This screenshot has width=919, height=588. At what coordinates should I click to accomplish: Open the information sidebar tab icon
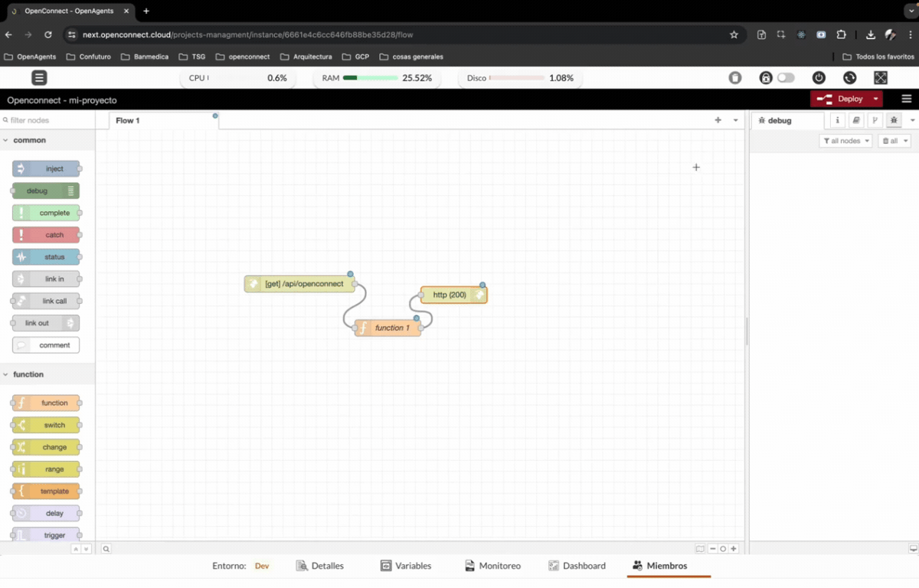click(838, 120)
